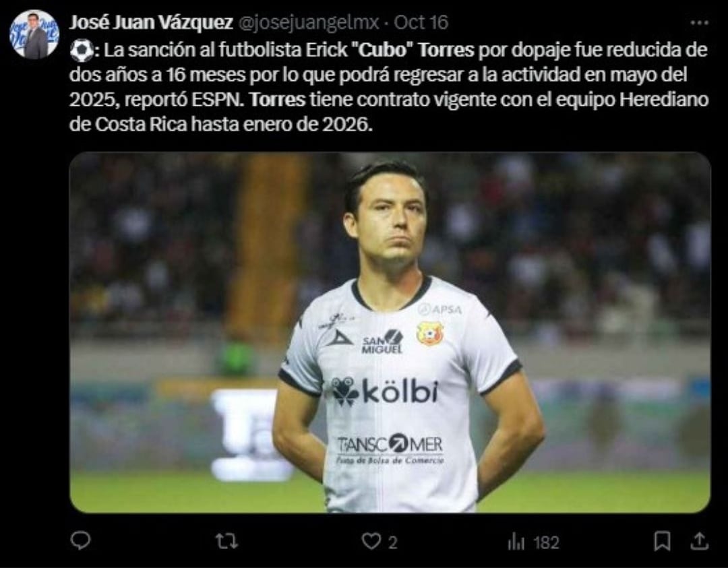View analytics via the bar-chart icon

click(x=516, y=542)
